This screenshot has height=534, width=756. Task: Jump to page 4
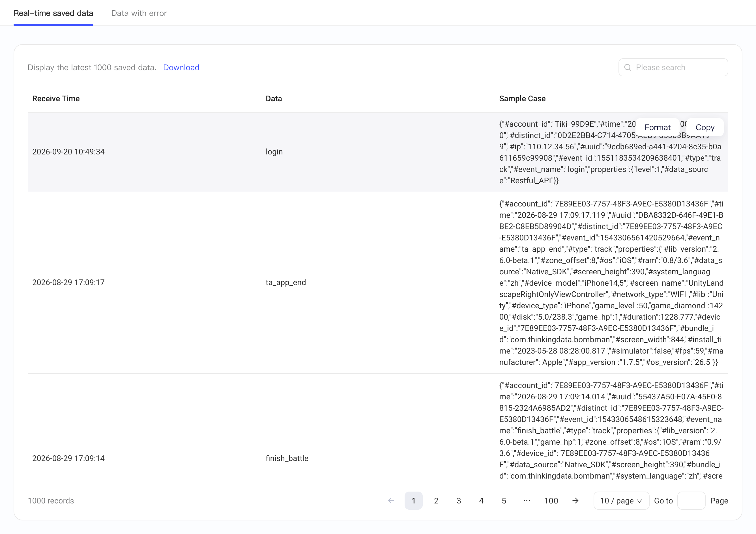tap(481, 501)
